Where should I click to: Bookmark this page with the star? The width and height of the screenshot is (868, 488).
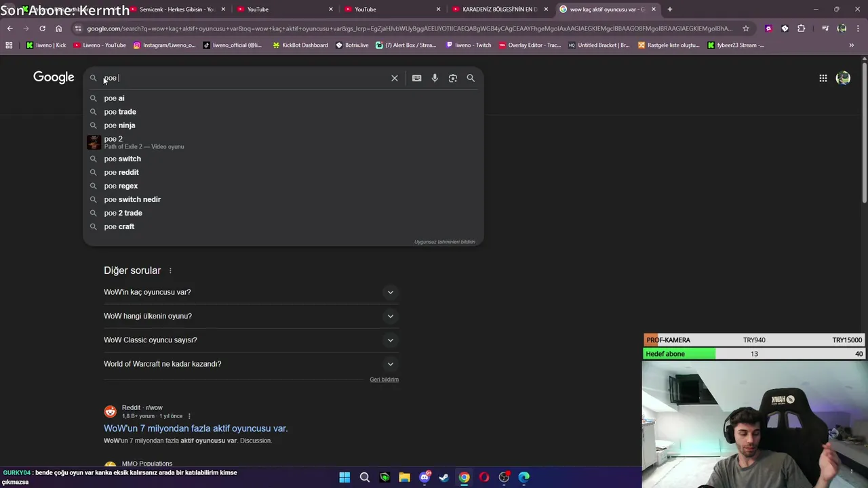point(746,28)
